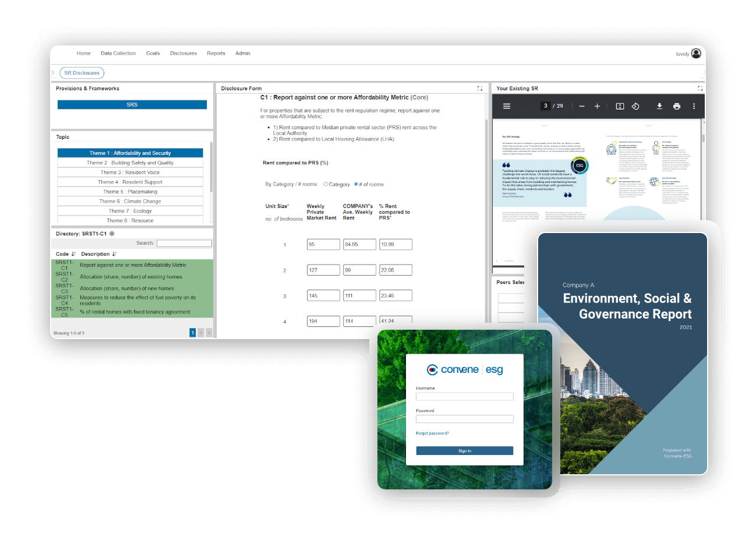Click the Company Rent field showing 111
The width and height of the screenshot is (756, 536).
pyautogui.click(x=359, y=296)
